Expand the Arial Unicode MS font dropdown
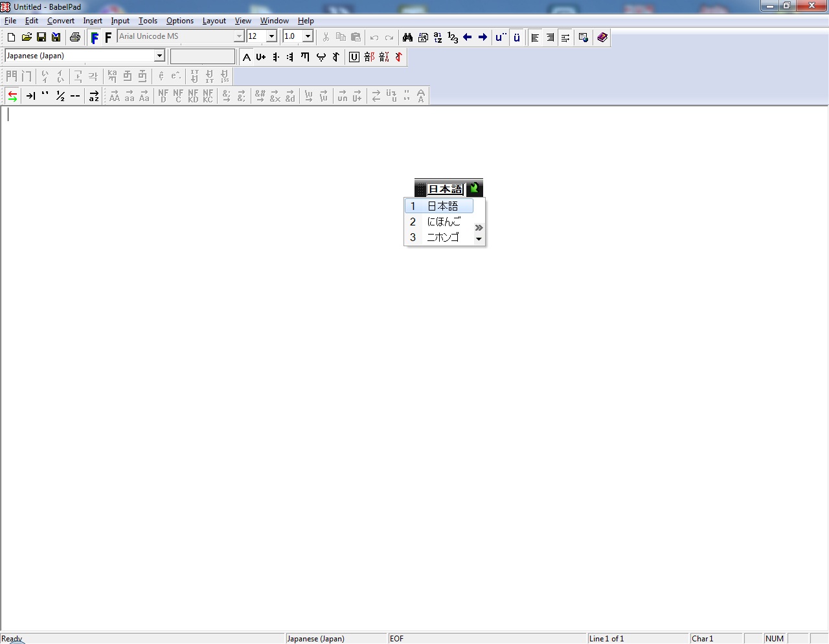This screenshot has height=644, width=829. pos(239,36)
